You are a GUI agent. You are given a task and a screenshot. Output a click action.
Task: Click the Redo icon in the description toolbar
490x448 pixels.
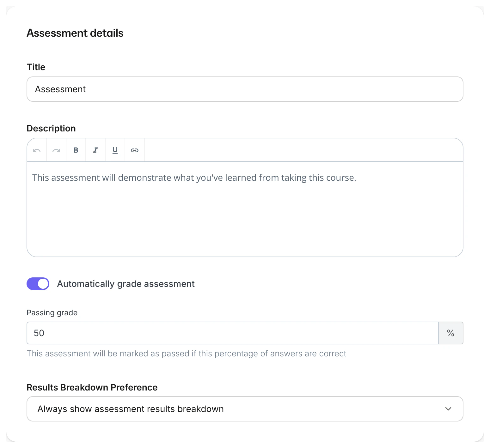[56, 150]
